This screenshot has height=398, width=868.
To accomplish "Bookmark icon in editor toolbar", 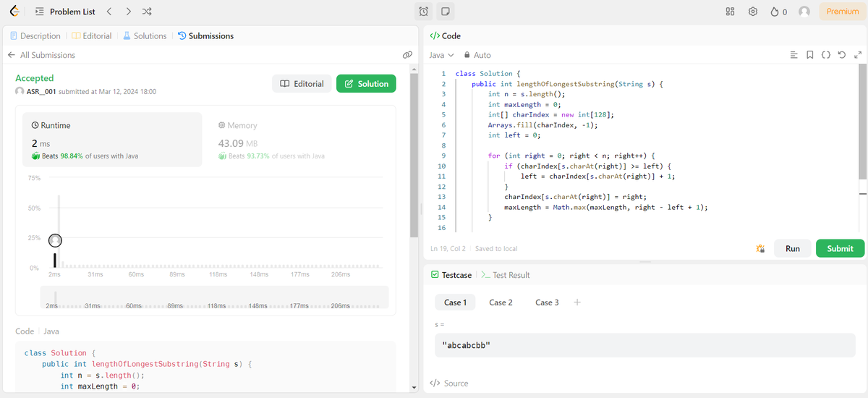I will coord(809,55).
